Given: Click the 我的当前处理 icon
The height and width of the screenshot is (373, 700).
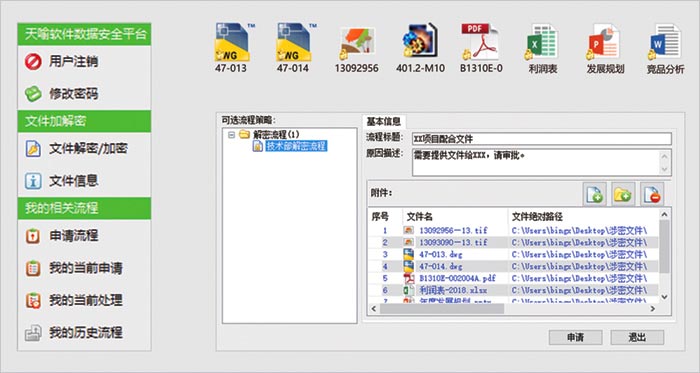Looking at the screenshot, I should point(33,300).
